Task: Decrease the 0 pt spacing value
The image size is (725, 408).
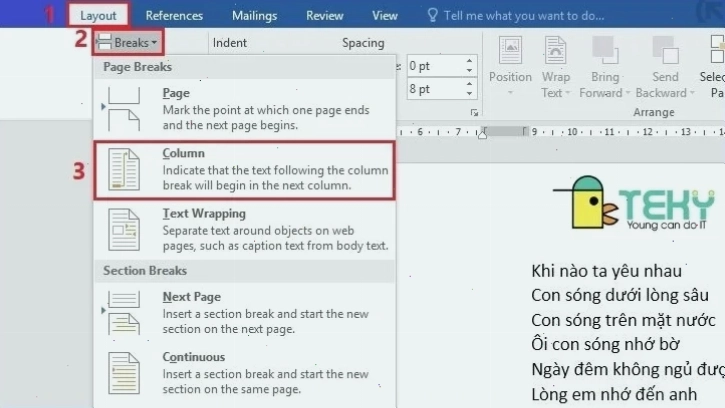Action: click(469, 71)
